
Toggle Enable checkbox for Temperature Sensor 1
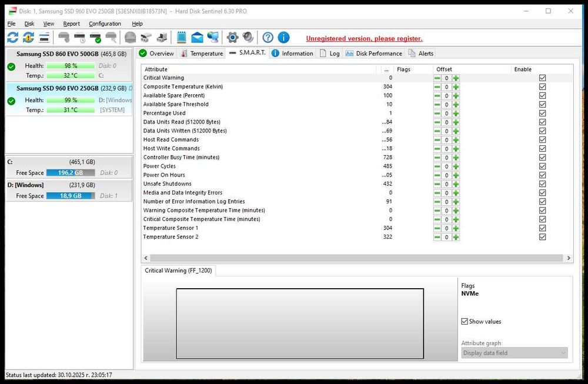click(x=542, y=228)
